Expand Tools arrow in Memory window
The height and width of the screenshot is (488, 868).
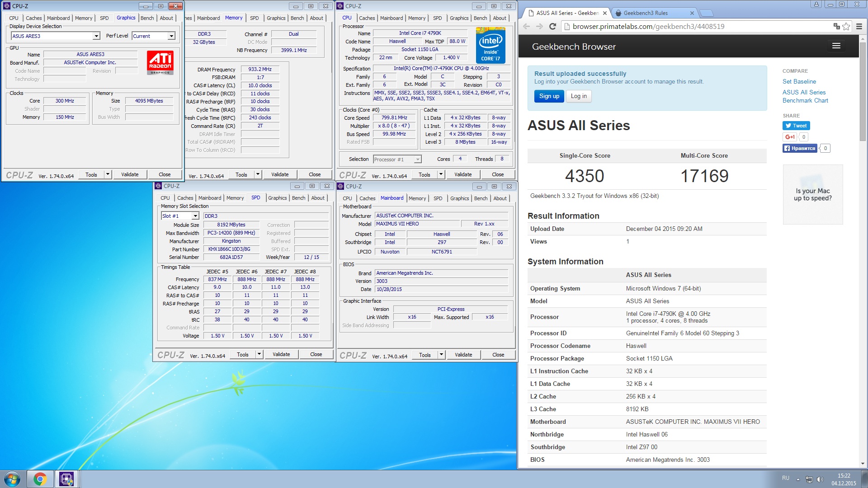(x=258, y=174)
